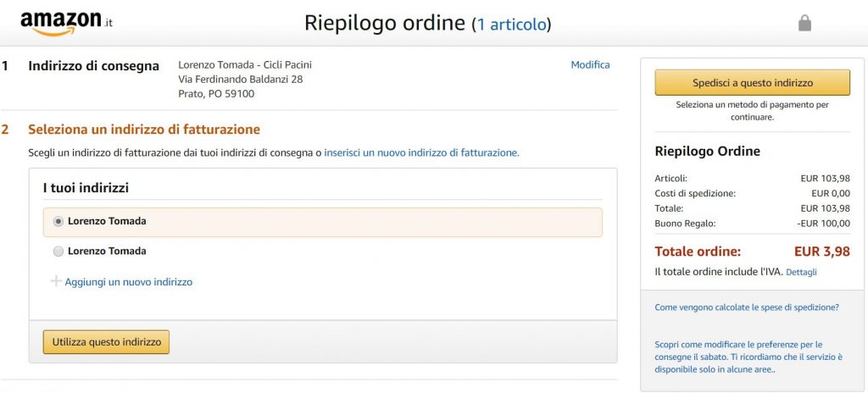Open the Dettagli link next to IVA note
The width and height of the screenshot is (868, 393).
[x=801, y=273]
